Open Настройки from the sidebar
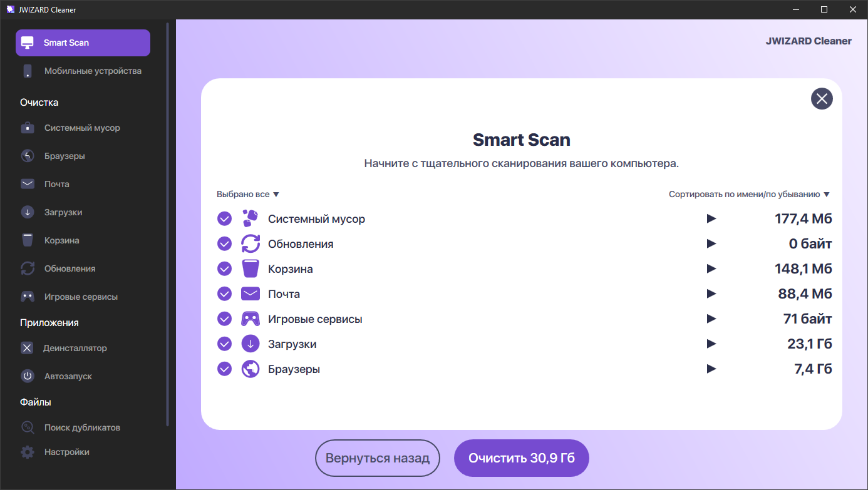Screen dimensions: 868x490 click(66, 451)
